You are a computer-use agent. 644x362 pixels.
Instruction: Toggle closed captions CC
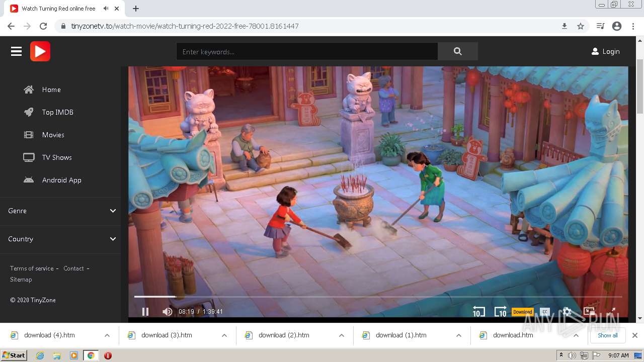544,312
